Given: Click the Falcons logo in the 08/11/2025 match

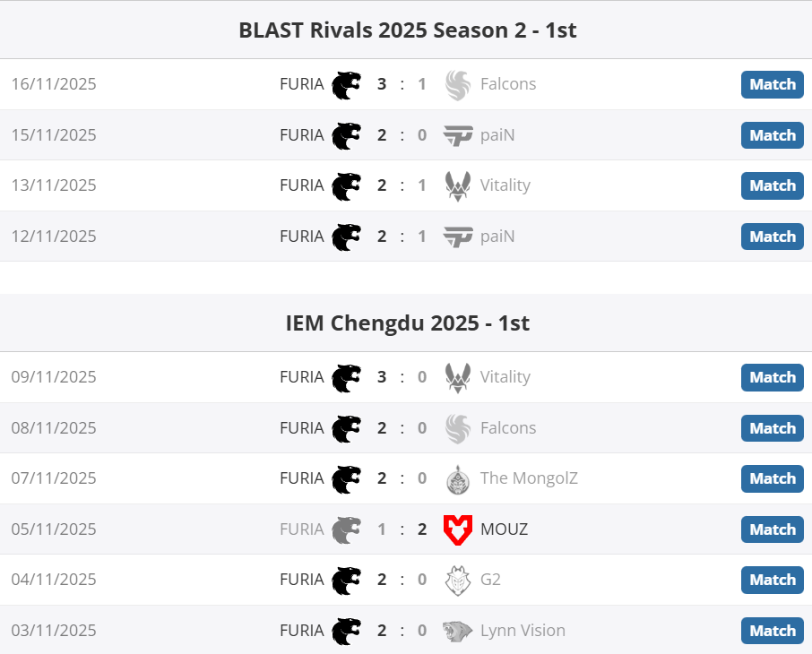Looking at the screenshot, I should [457, 428].
